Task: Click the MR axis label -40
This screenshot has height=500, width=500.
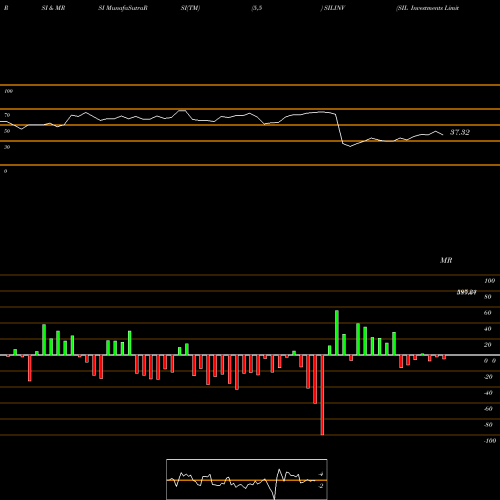Action: tap(488, 393)
